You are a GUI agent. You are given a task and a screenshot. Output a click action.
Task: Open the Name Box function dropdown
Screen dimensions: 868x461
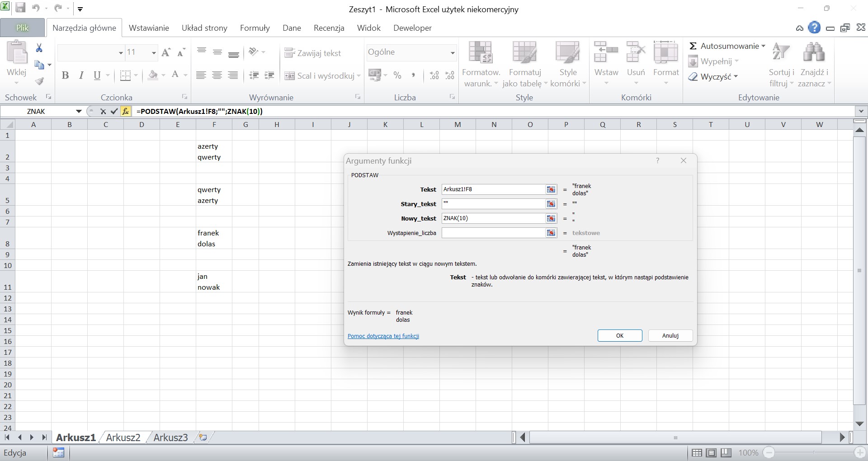coord(79,111)
